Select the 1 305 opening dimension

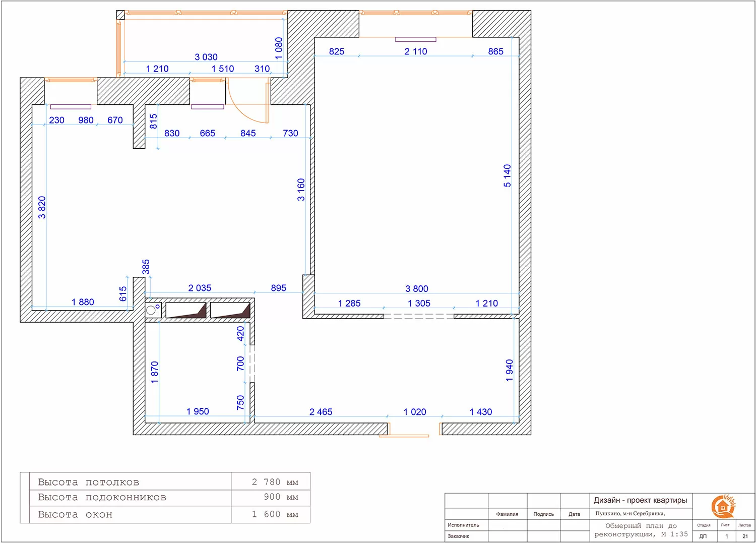(419, 304)
